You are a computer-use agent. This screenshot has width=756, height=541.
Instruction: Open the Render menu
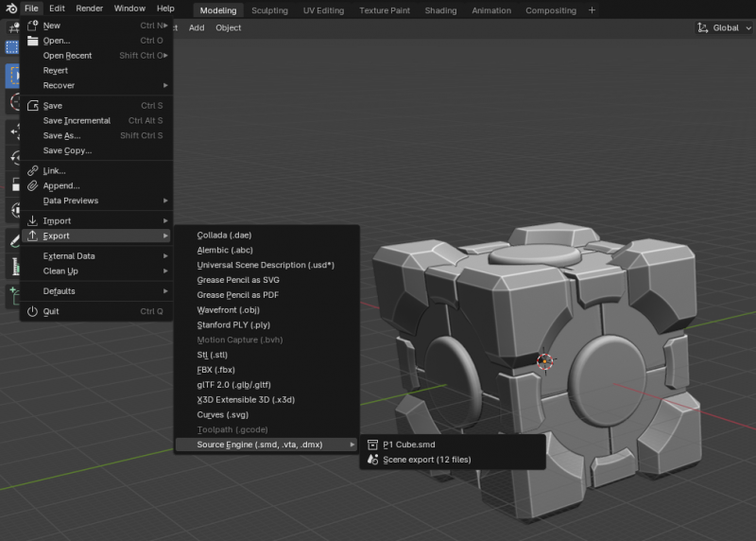pos(89,9)
